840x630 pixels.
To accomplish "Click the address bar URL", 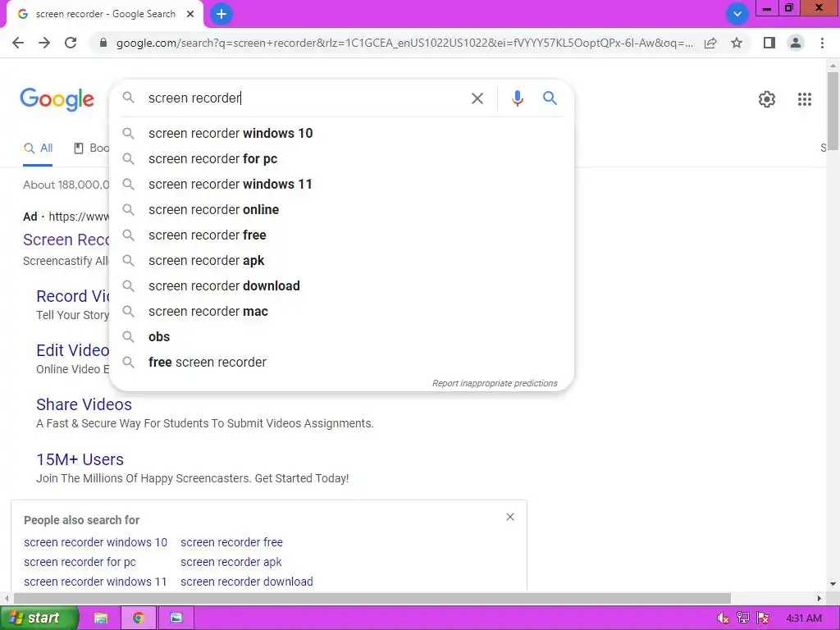I will pyautogui.click(x=404, y=43).
